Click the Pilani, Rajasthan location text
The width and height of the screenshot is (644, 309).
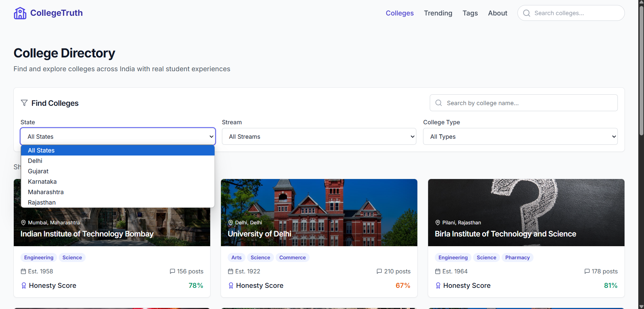pyautogui.click(x=462, y=223)
